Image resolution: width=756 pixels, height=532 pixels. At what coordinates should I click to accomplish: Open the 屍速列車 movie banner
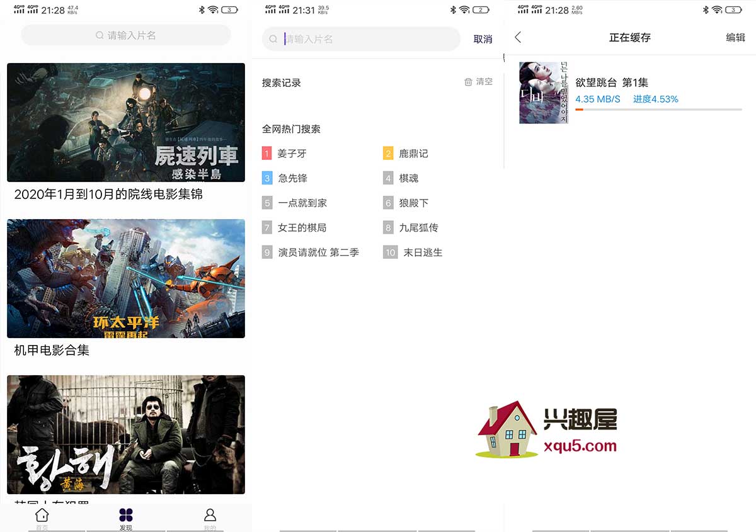126,122
